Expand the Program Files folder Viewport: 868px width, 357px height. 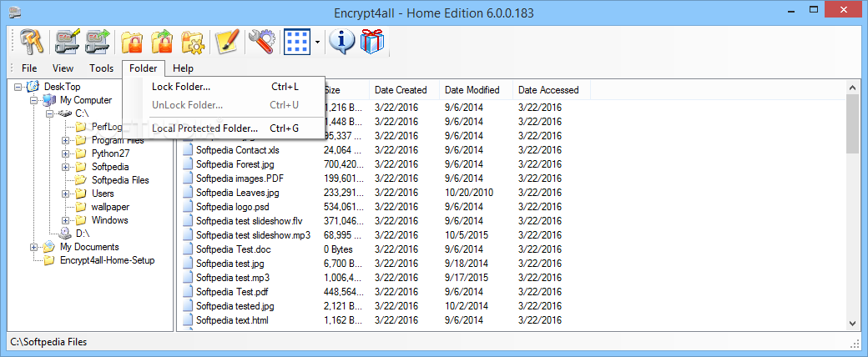(65, 140)
